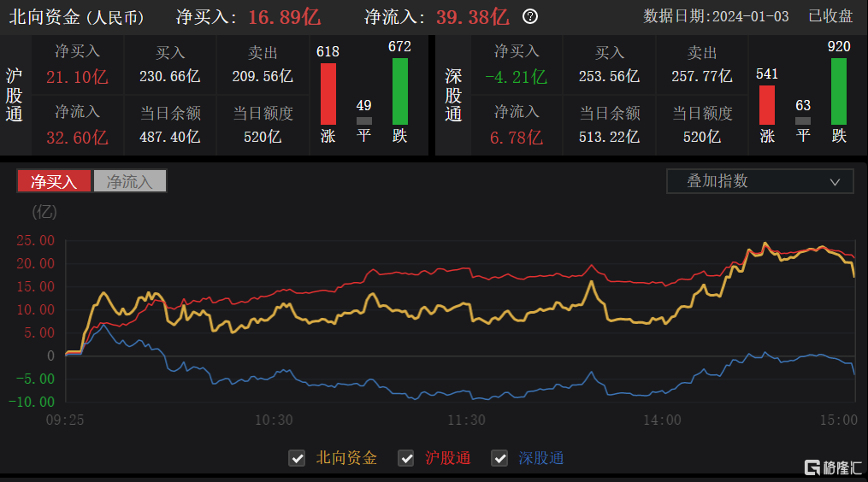Toggle the 深股通 checkbox
The height and width of the screenshot is (482, 868).
tap(499, 458)
